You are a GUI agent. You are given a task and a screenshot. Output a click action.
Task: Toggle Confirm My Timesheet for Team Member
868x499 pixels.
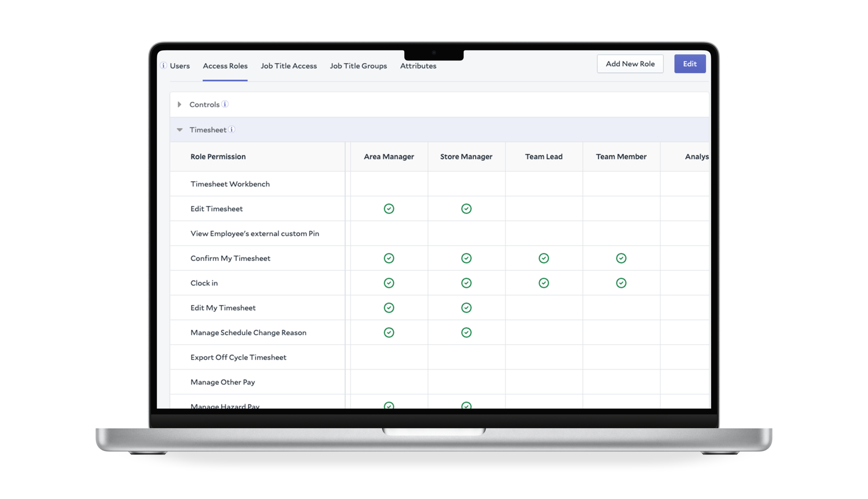point(621,258)
